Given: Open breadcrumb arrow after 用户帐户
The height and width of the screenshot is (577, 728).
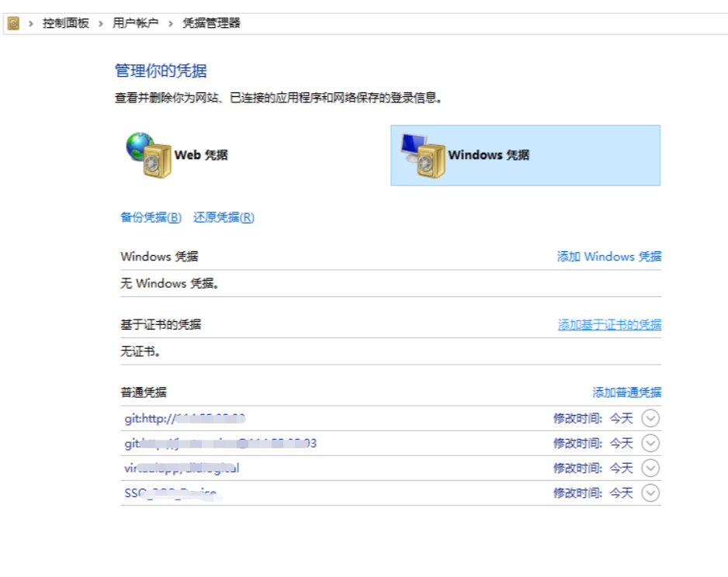Looking at the screenshot, I should [171, 23].
